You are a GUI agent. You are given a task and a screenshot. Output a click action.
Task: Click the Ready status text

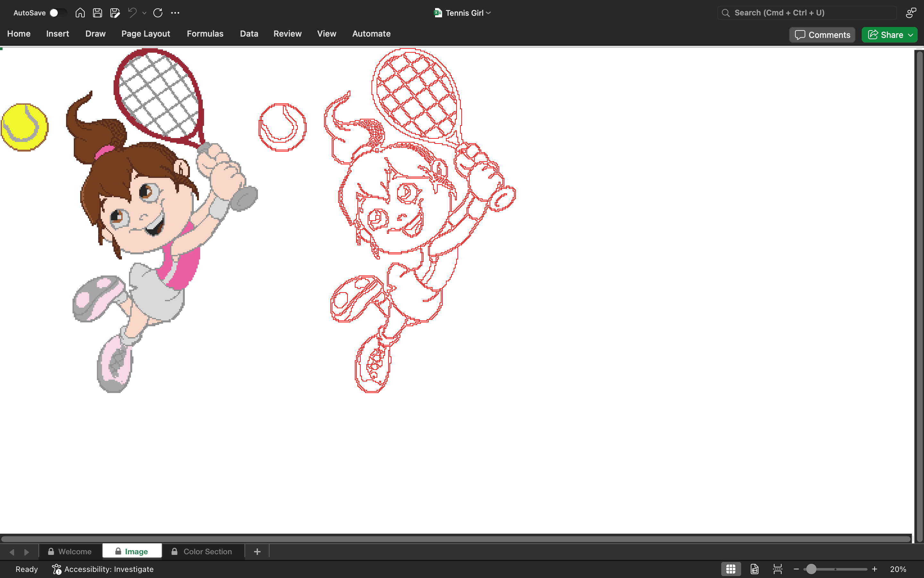point(27,569)
